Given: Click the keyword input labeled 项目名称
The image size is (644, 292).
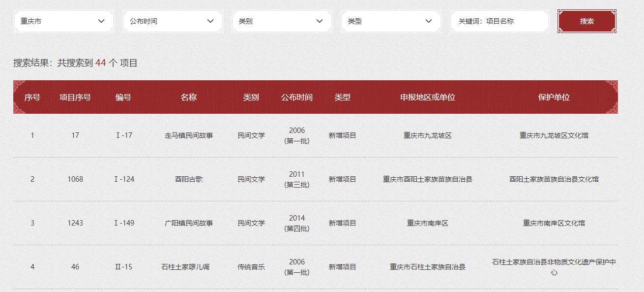Looking at the screenshot, I should click(x=499, y=21).
